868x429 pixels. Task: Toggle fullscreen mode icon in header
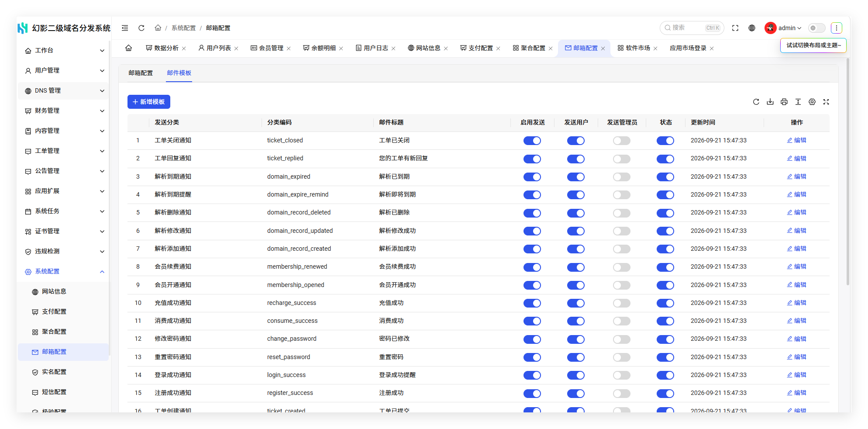[735, 28]
